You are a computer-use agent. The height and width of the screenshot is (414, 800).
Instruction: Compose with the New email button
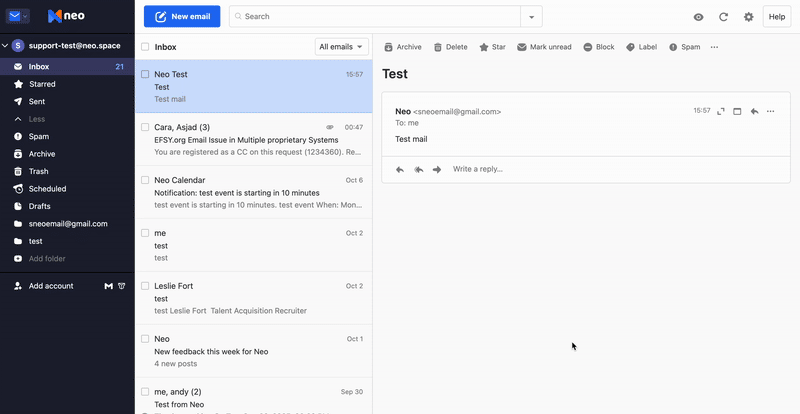pyautogui.click(x=182, y=16)
